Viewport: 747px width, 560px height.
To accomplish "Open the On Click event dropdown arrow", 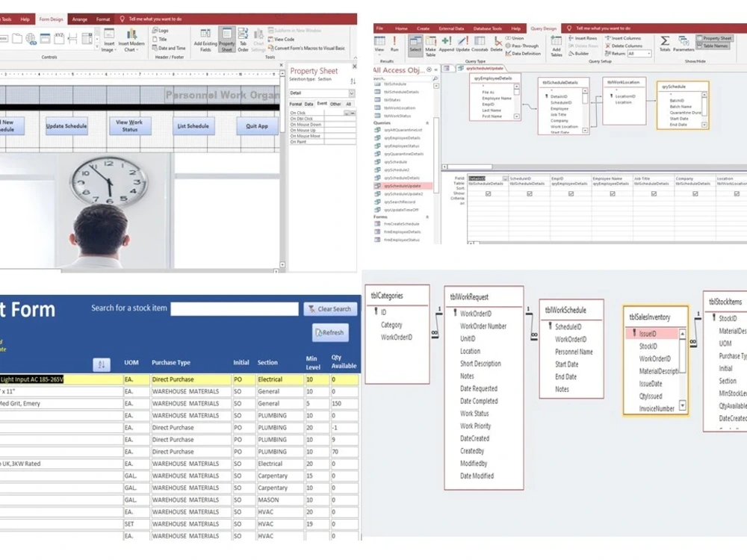I will [x=347, y=113].
